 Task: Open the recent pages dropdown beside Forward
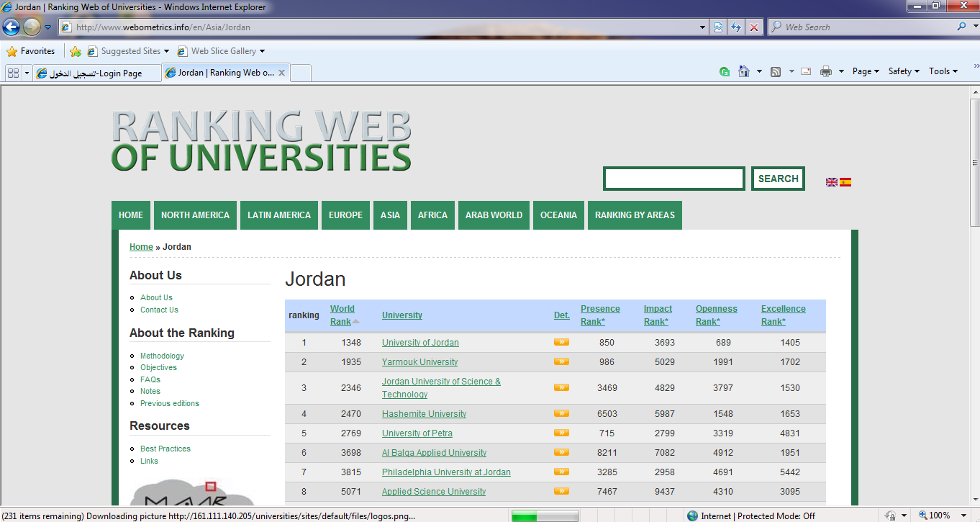coord(47,27)
